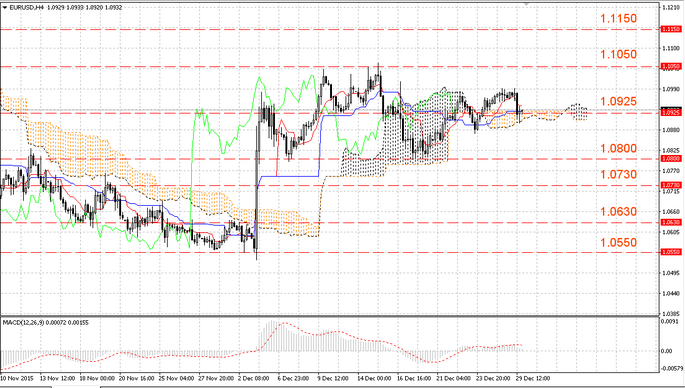
Task: Select the red 1.1050 price tag on axis
Action: pos(671,66)
